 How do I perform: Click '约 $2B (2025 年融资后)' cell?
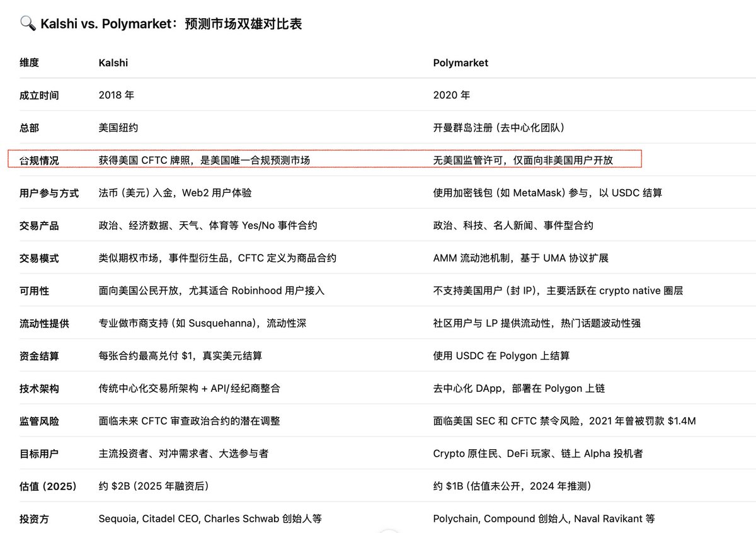[x=154, y=486]
